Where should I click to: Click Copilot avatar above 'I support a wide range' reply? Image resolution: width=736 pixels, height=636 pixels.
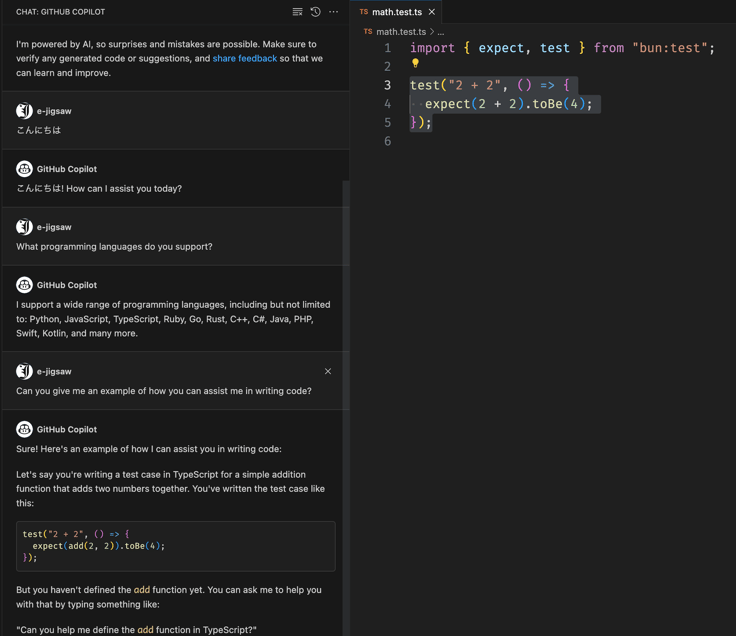click(24, 284)
